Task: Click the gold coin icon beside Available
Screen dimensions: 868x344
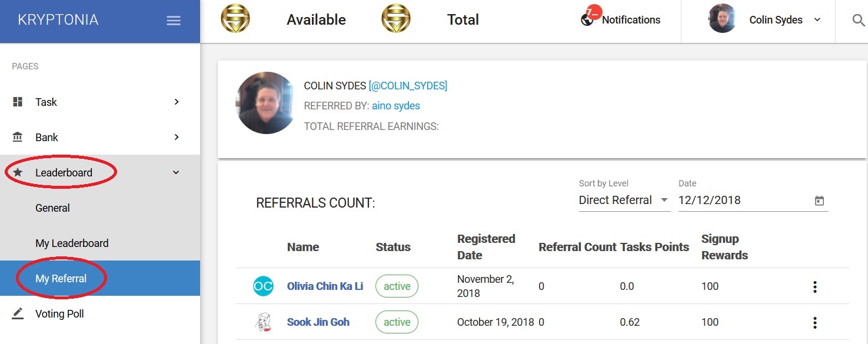Action: (235, 18)
